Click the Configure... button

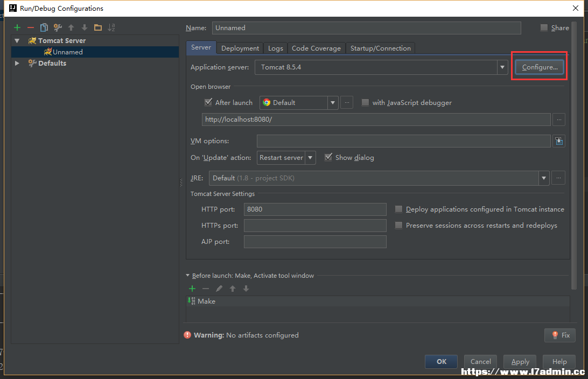(540, 67)
